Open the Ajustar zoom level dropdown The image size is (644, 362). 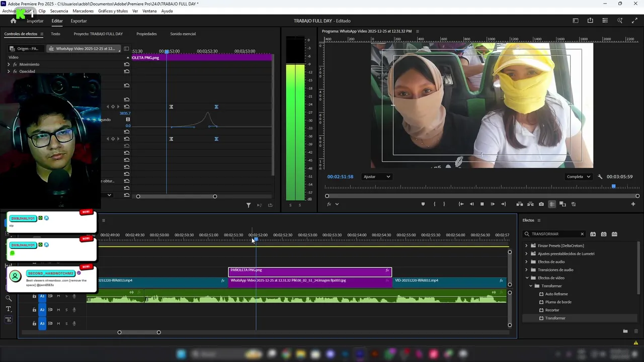pos(376,177)
